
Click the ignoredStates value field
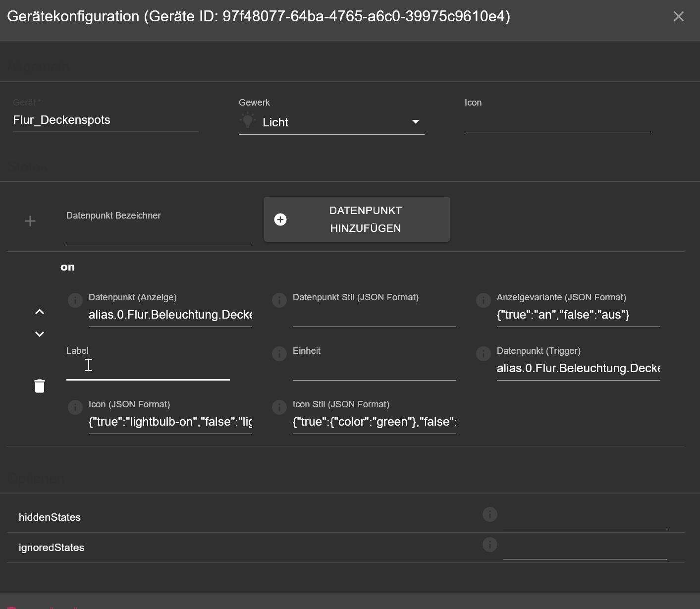click(x=585, y=549)
